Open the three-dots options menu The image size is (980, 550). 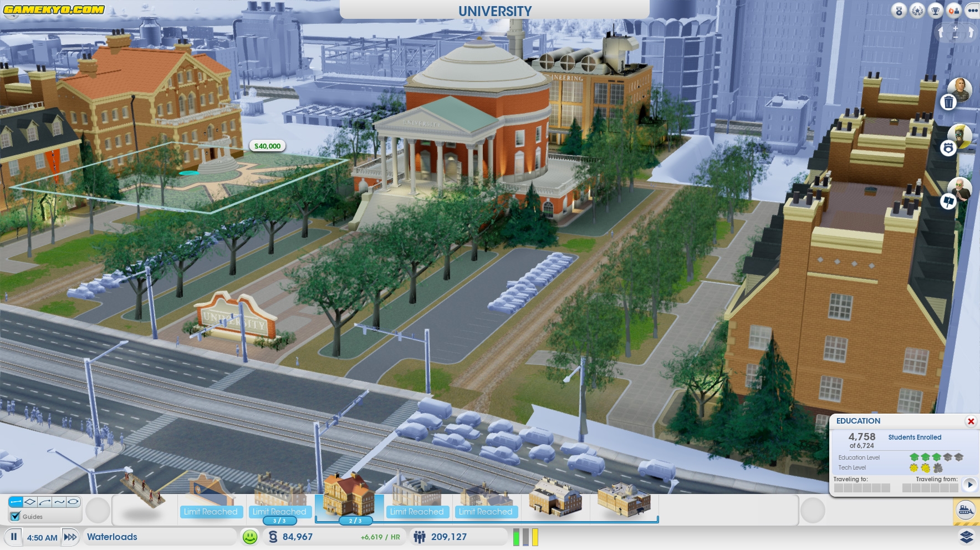tap(972, 11)
